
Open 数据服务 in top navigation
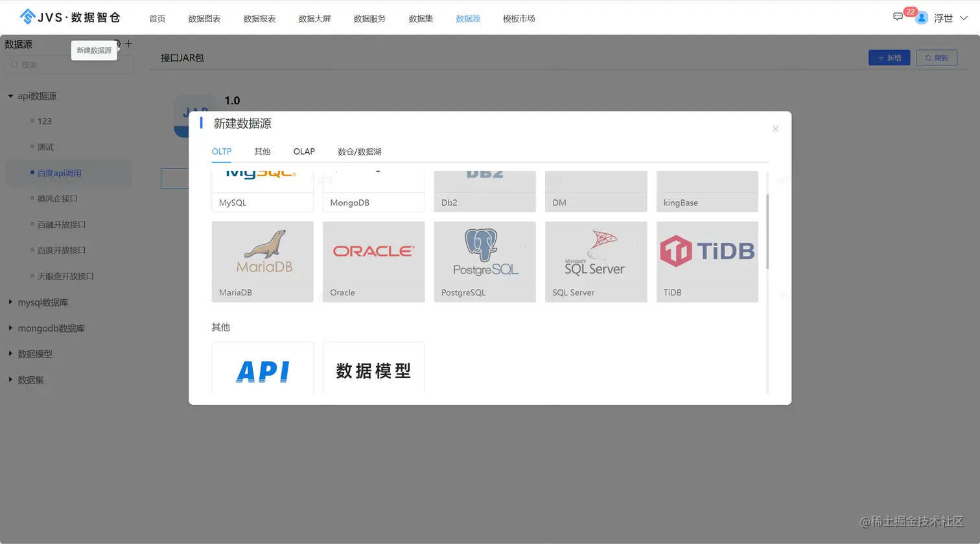[369, 19]
